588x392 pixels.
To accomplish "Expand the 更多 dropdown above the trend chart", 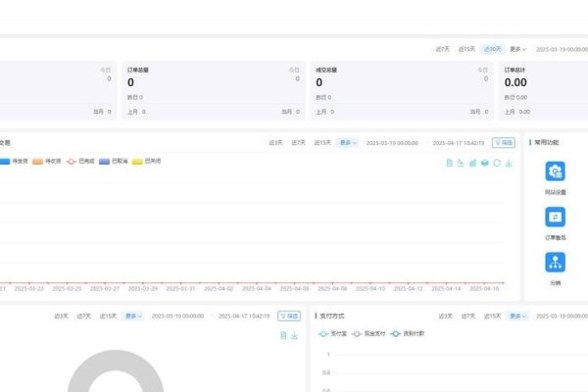I will tap(348, 142).
